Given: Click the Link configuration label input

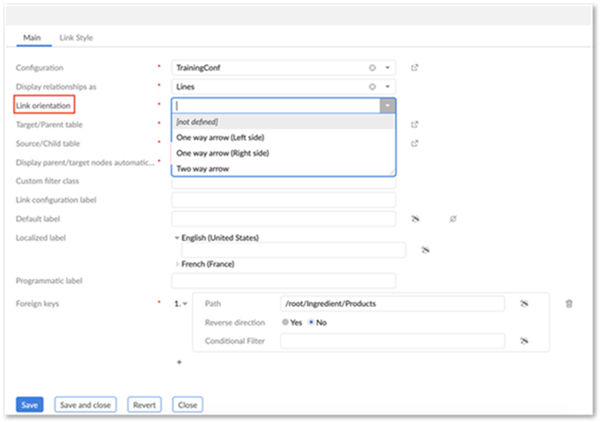Looking at the screenshot, I should coord(284,200).
